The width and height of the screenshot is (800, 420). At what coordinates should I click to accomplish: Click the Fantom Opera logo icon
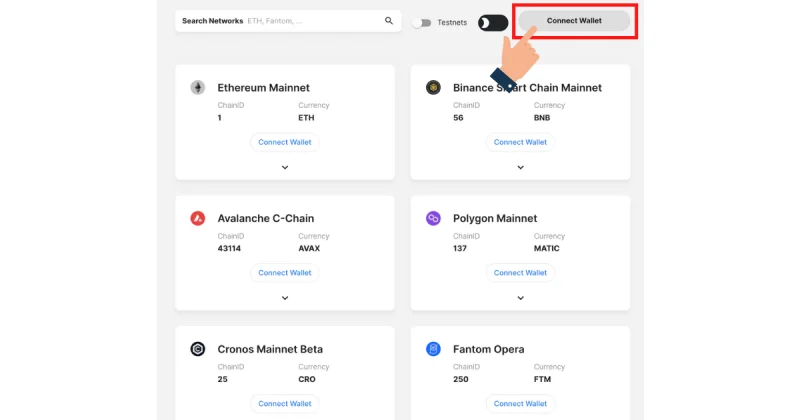(x=433, y=349)
